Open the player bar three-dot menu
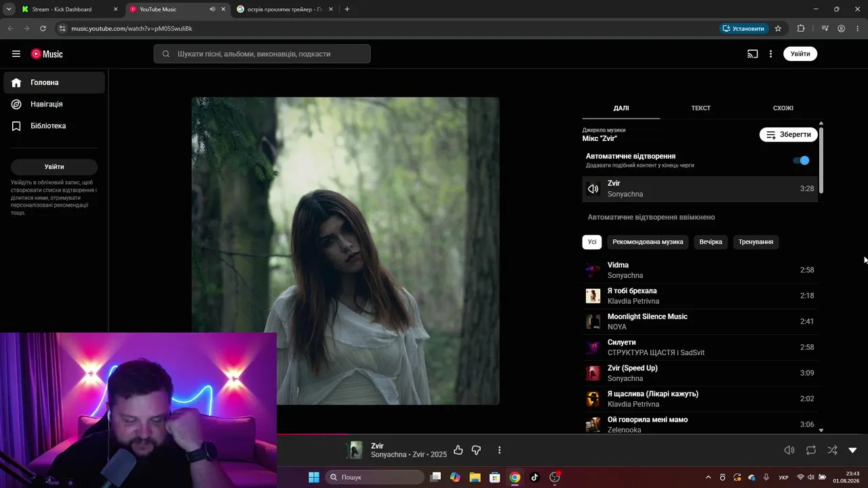 499,450
